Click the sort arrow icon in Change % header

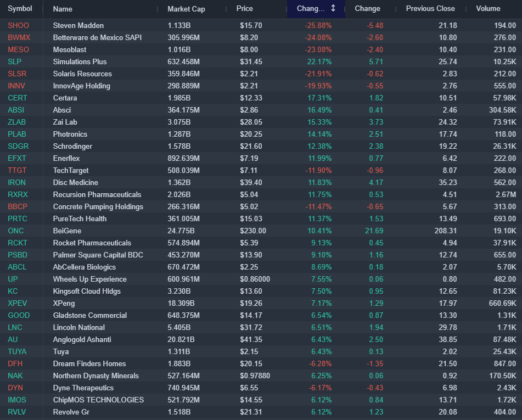point(333,8)
